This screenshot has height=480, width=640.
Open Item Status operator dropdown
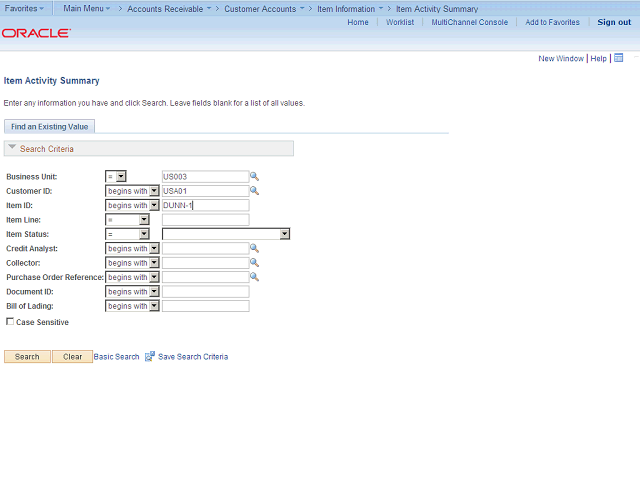point(127,234)
